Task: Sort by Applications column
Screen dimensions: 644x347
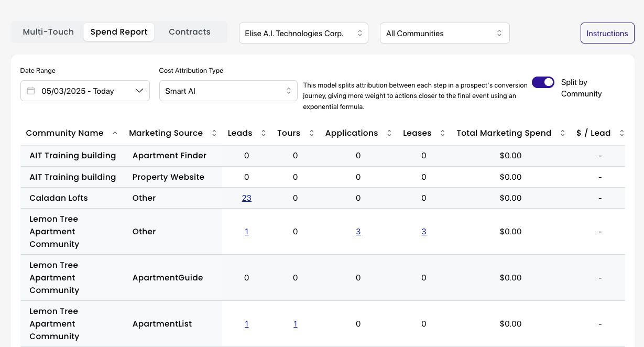Action: [x=389, y=133]
